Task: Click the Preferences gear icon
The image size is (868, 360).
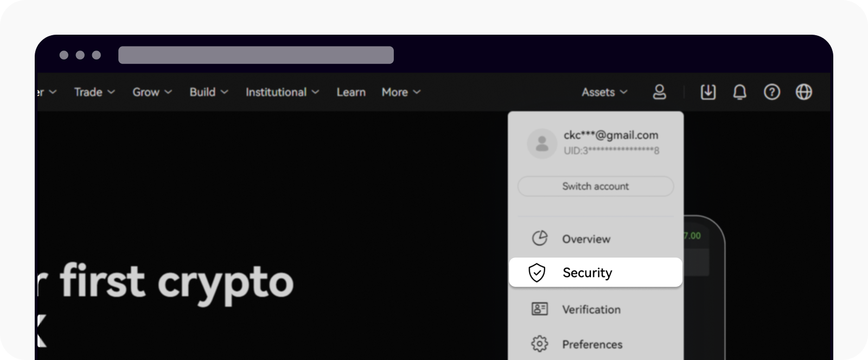Action: pyautogui.click(x=540, y=344)
